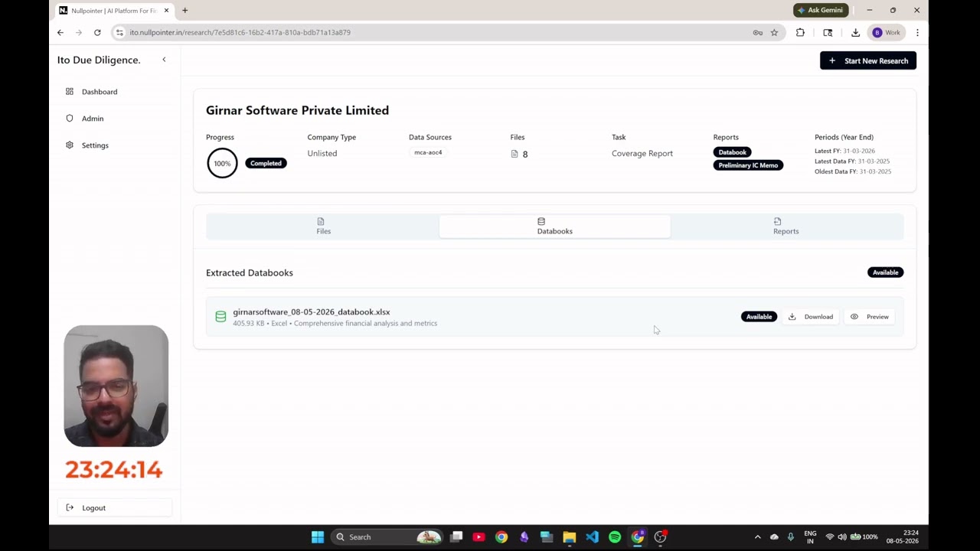Click the taskbar clock and date
The width and height of the screenshot is (980, 551).
[902, 537]
